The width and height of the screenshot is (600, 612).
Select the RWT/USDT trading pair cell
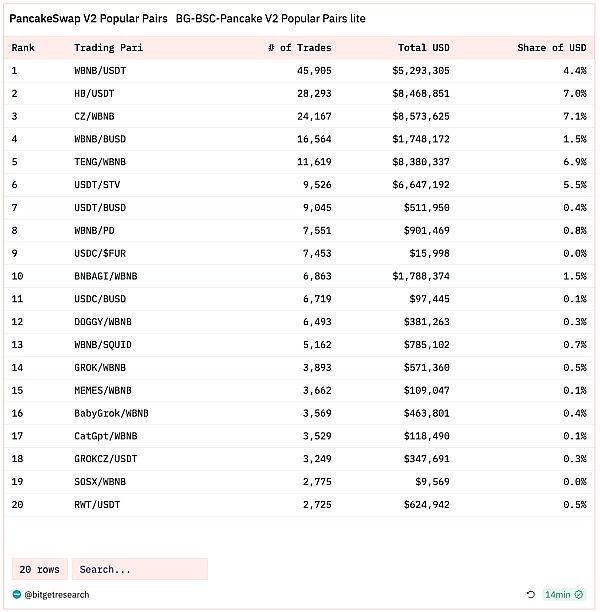click(97, 504)
